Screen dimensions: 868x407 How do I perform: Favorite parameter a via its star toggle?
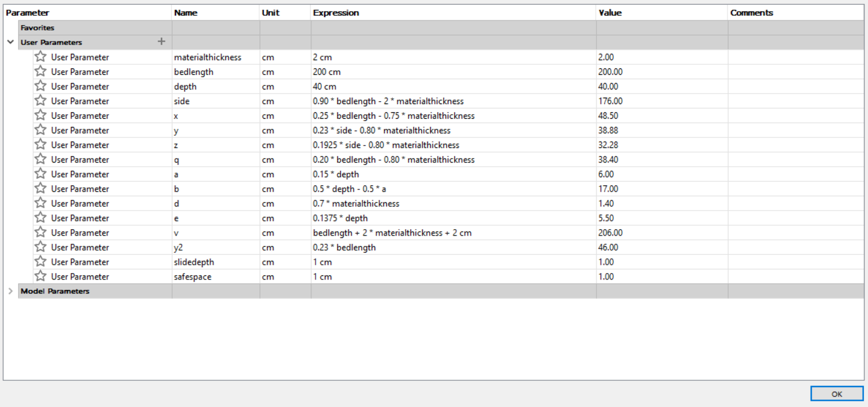pyautogui.click(x=40, y=174)
